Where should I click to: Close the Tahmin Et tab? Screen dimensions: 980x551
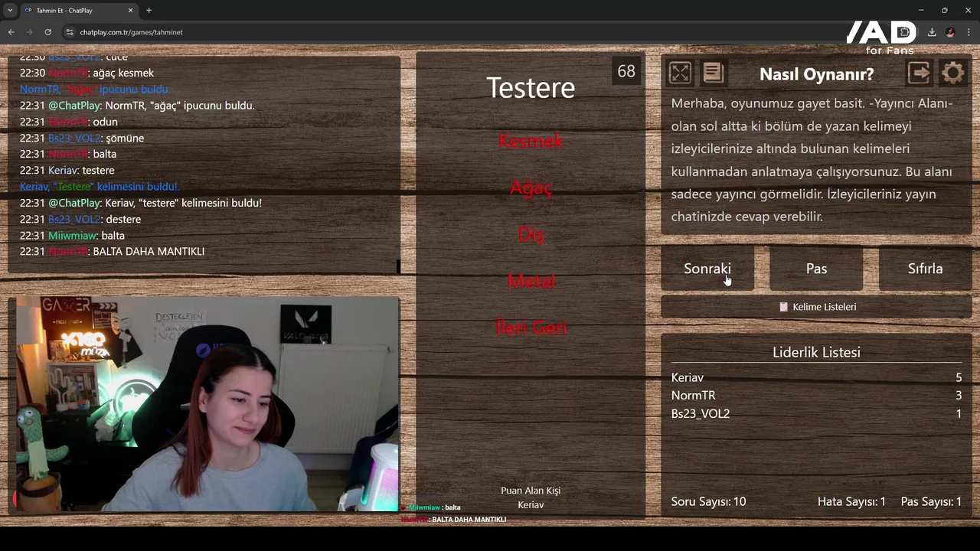point(130,10)
